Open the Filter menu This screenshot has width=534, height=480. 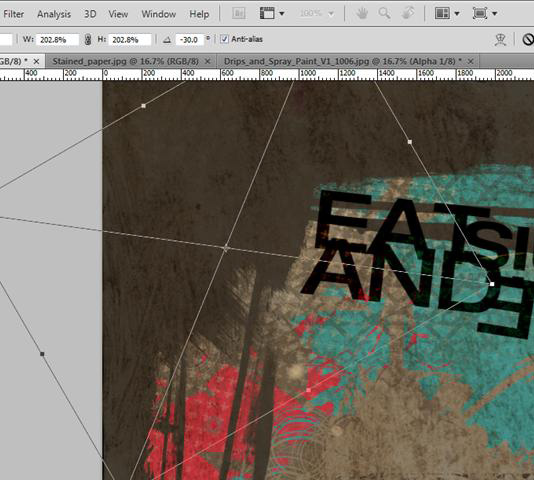point(13,14)
